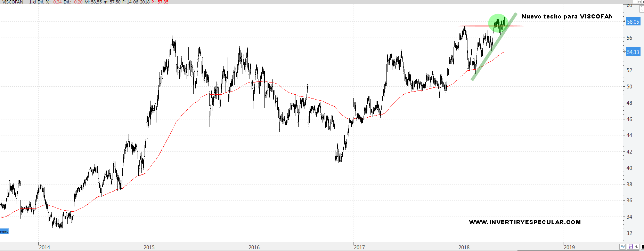Click the 2018 marker on time axis
This screenshot has height=251, width=644.
[464, 247]
